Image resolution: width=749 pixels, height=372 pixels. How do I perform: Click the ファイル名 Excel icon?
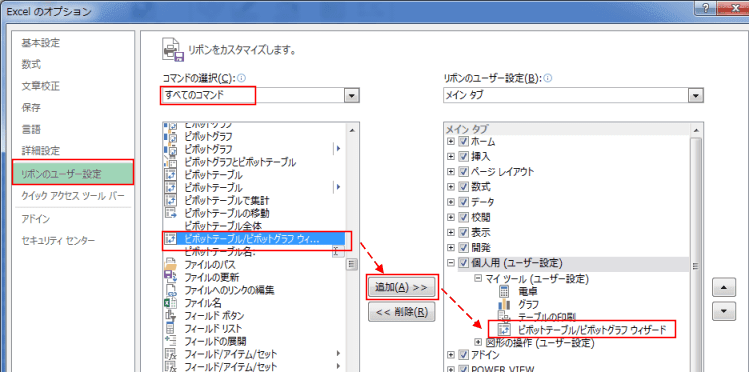click(x=171, y=302)
